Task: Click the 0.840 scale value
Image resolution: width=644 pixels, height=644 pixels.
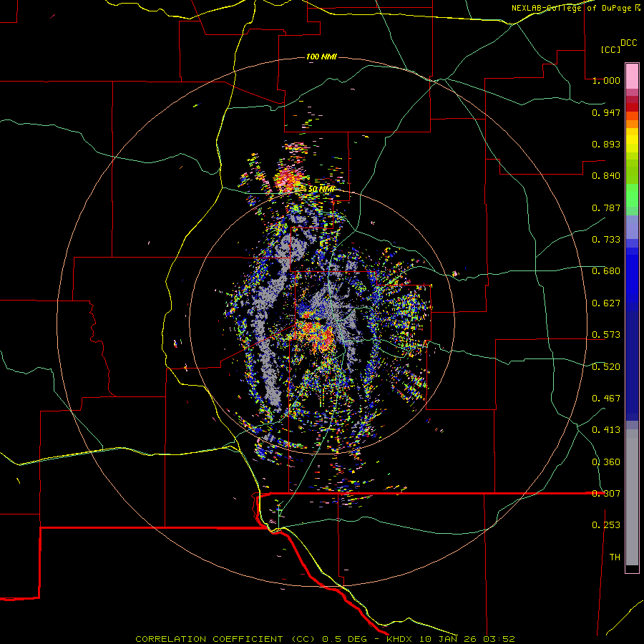Action: (606, 176)
